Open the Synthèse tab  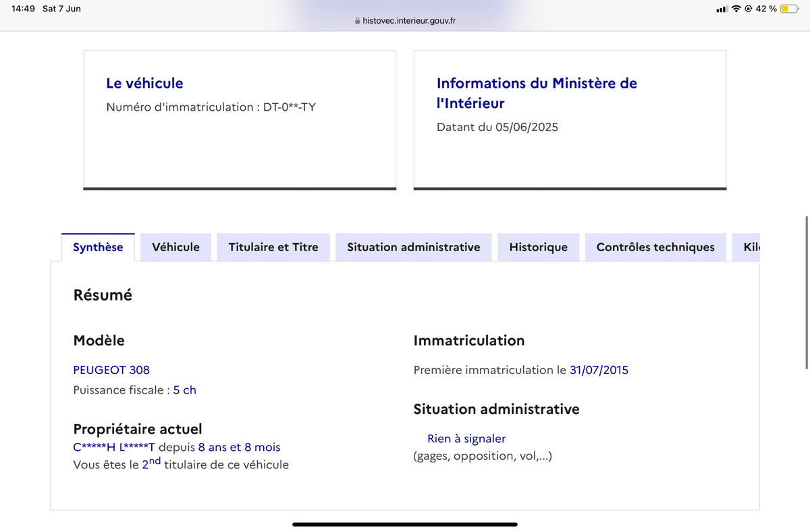(98, 247)
